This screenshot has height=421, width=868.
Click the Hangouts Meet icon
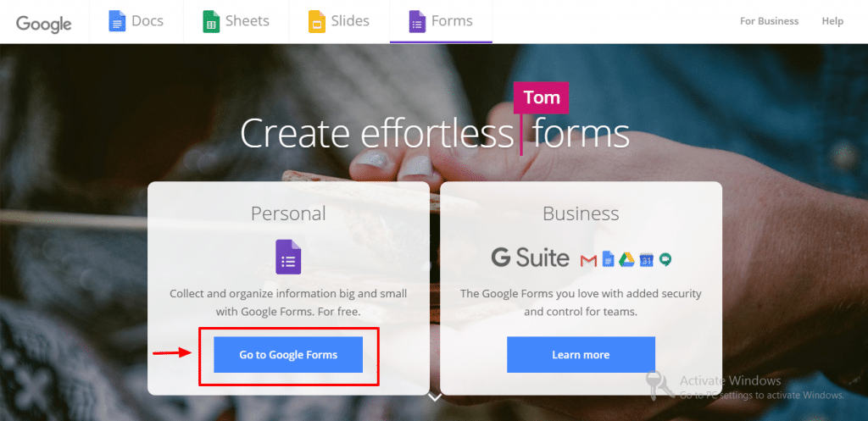[665, 259]
